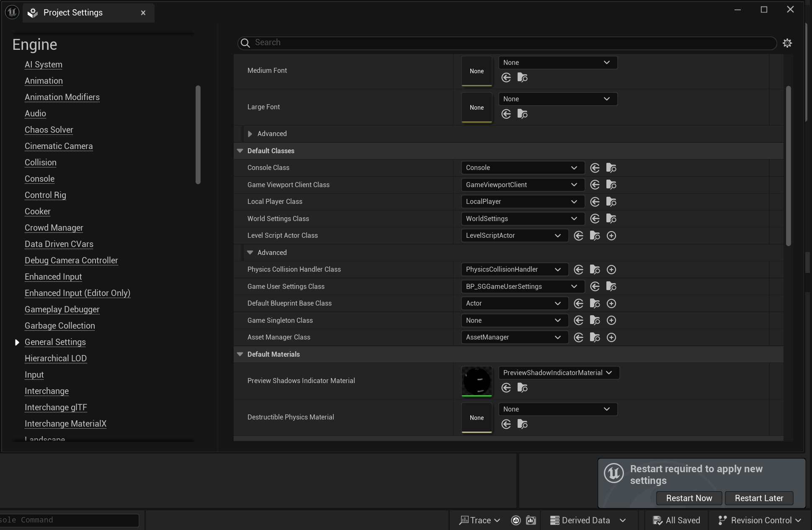Use selected asset for Medium Font
The height and width of the screenshot is (530, 812).
(506, 77)
